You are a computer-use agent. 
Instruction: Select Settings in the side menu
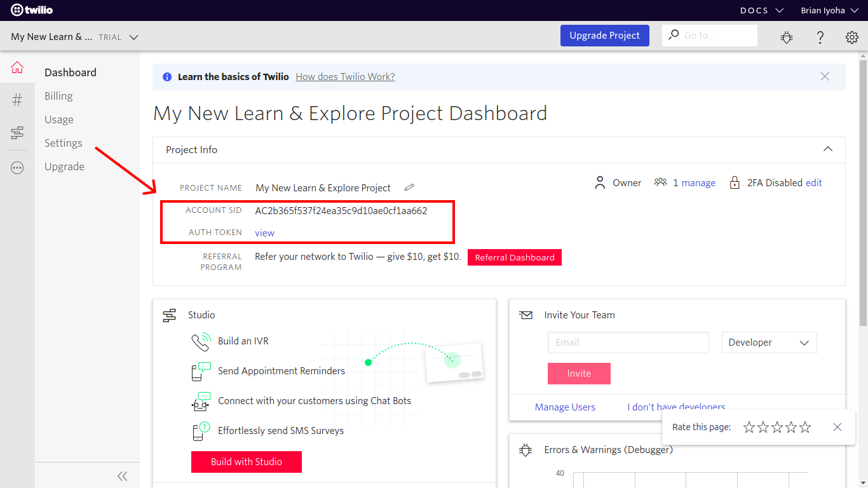[x=64, y=143]
